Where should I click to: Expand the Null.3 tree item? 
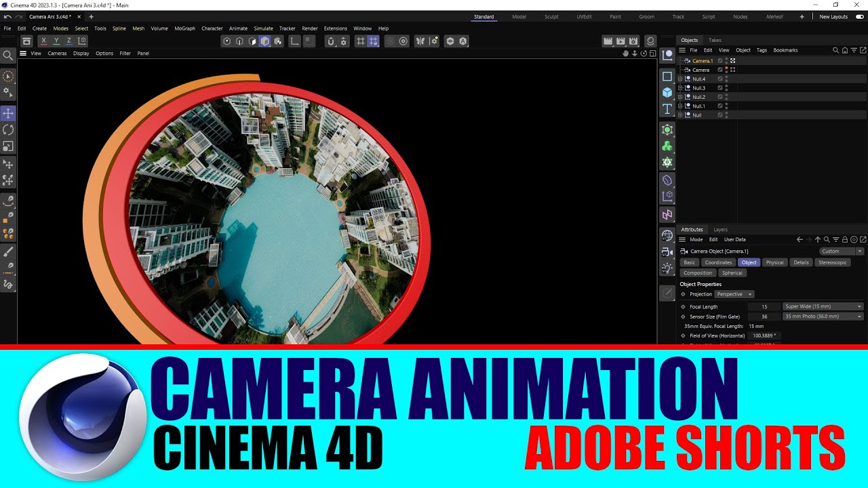tap(681, 88)
